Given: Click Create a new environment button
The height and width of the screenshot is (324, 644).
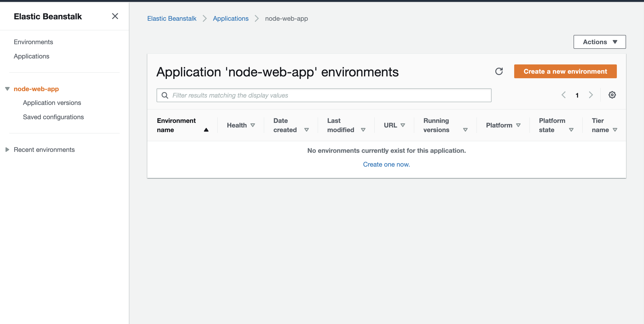Looking at the screenshot, I should coord(565,72).
